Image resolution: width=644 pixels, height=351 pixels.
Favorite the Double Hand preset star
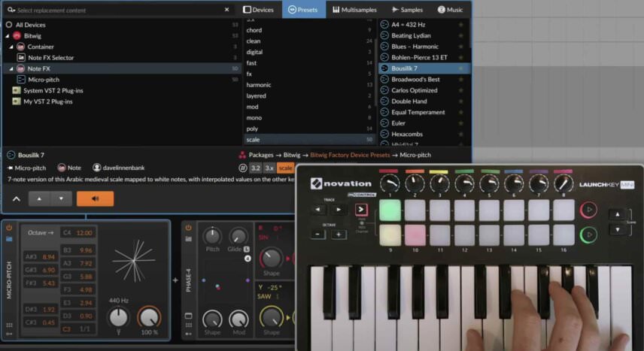[461, 101]
